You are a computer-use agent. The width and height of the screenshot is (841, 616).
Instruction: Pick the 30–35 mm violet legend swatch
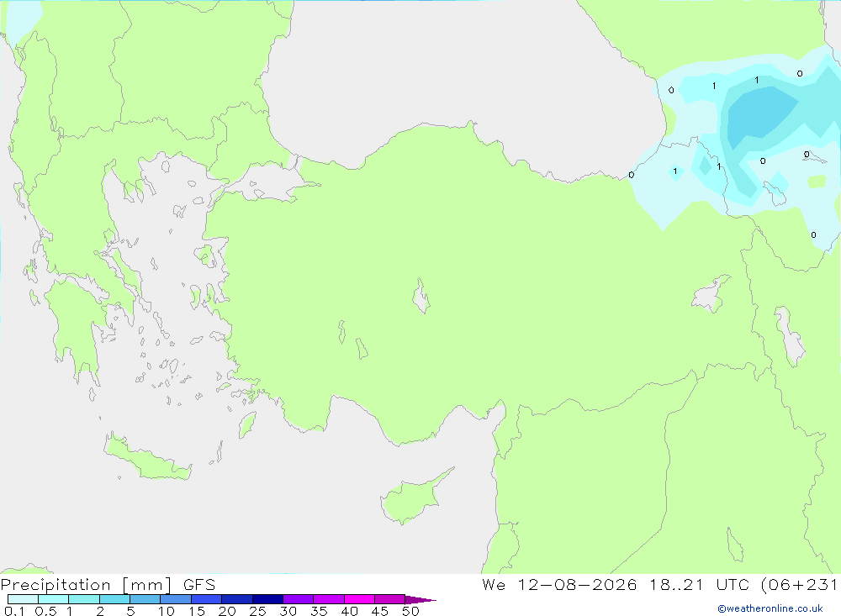299,599
